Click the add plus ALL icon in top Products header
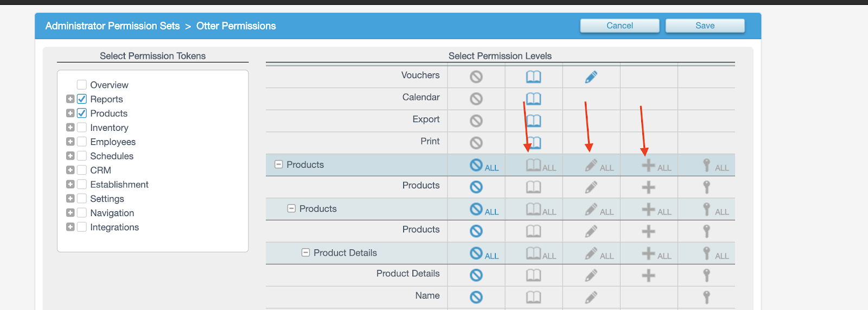The height and width of the screenshot is (310, 868). [648, 165]
